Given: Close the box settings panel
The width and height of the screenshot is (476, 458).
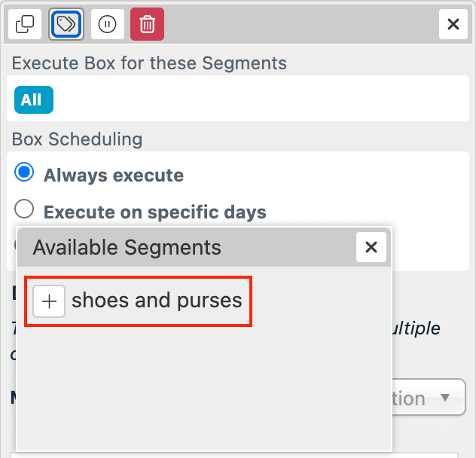Looking at the screenshot, I should point(453,25).
